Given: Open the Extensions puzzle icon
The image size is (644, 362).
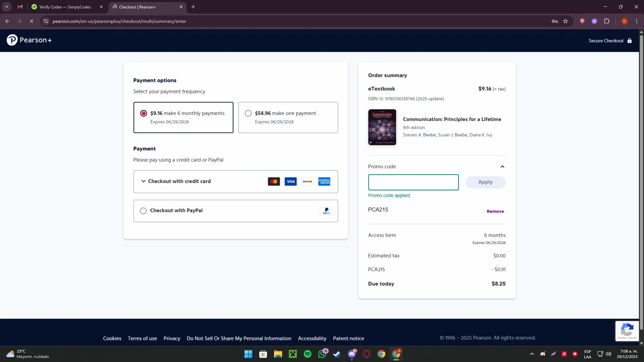Looking at the screenshot, I should tap(607, 21).
